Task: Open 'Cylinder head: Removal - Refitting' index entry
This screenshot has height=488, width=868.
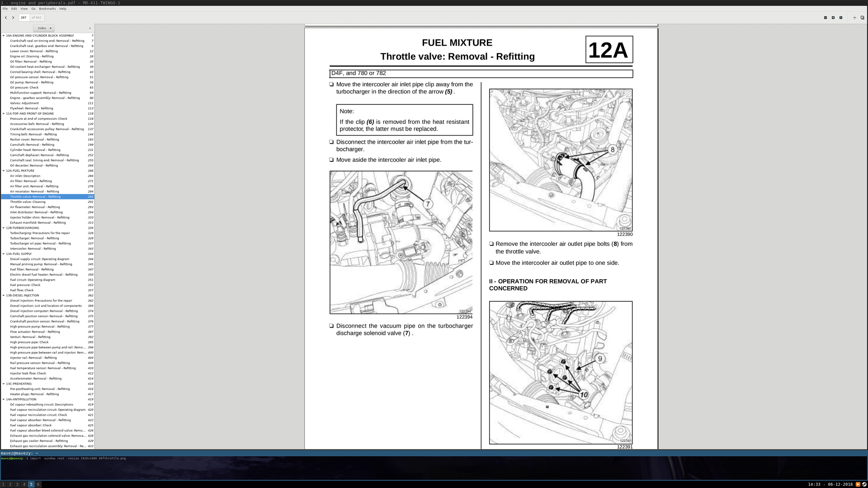Action: click(47, 150)
